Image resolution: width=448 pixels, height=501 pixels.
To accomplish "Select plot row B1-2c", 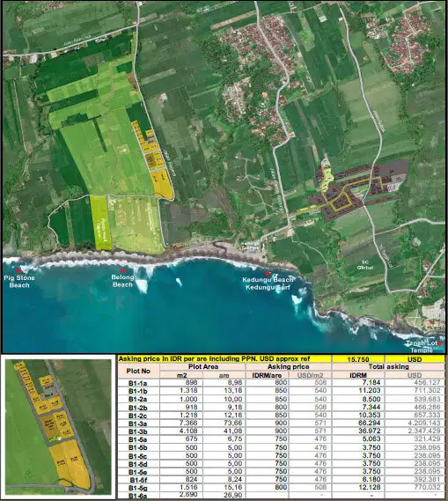I will tap(281, 416).
